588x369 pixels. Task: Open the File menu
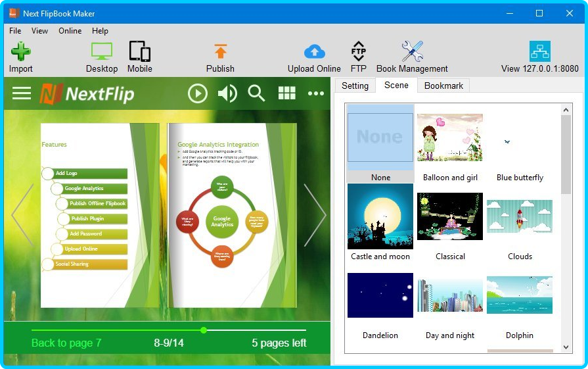[x=15, y=31]
